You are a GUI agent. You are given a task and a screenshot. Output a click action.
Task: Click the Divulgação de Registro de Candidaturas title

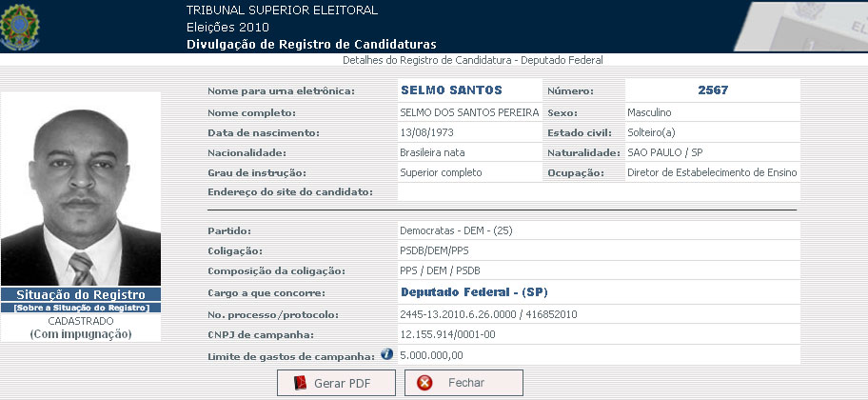(311, 44)
